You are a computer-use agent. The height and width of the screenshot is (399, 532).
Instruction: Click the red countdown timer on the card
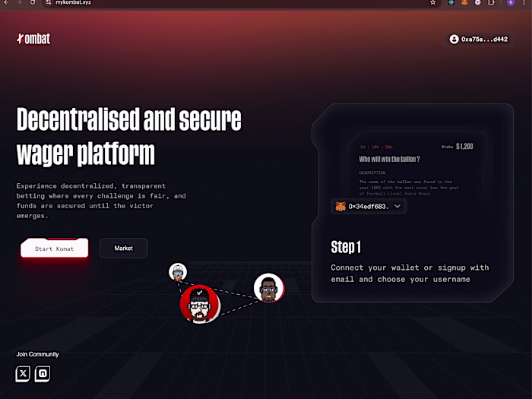(x=376, y=147)
